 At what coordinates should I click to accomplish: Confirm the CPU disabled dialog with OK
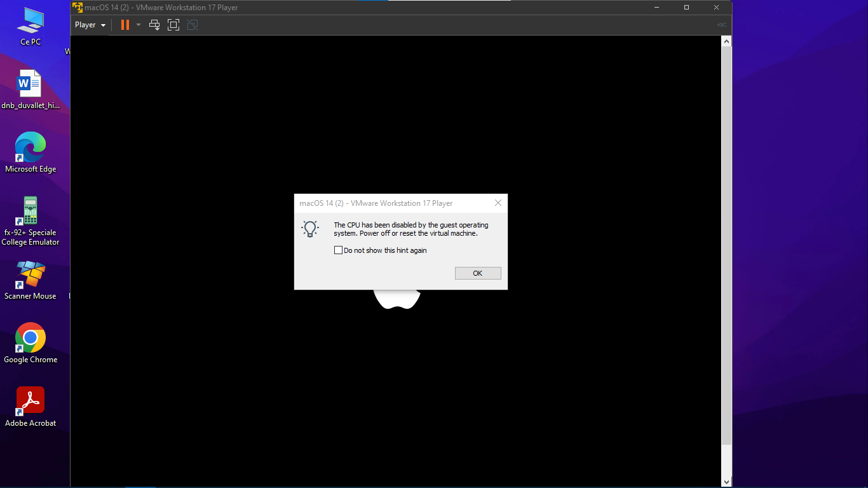478,273
